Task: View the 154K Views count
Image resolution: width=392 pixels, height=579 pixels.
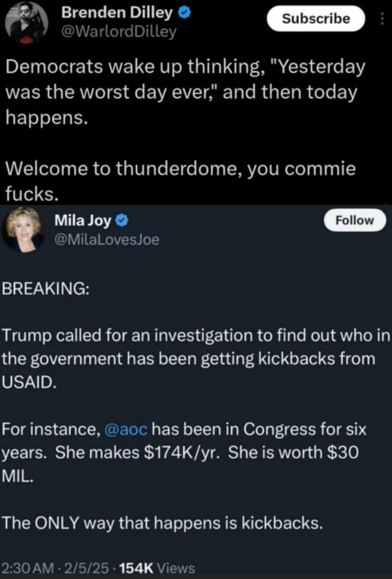Action: (x=157, y=567)
